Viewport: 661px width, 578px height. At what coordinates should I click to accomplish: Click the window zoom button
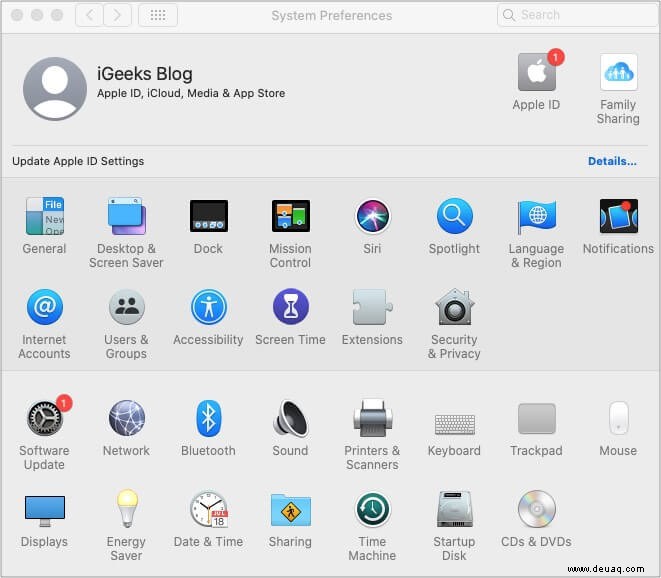coord(57,15)
